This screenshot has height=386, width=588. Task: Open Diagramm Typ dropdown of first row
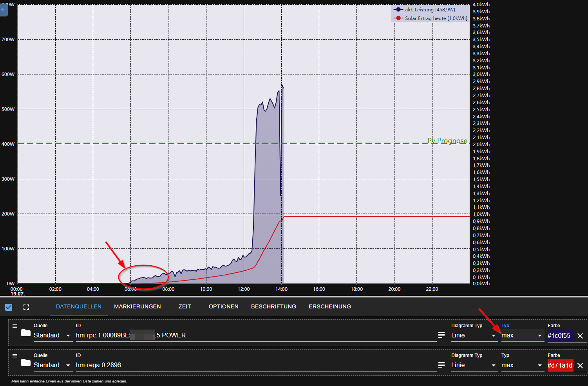[474, 335]
